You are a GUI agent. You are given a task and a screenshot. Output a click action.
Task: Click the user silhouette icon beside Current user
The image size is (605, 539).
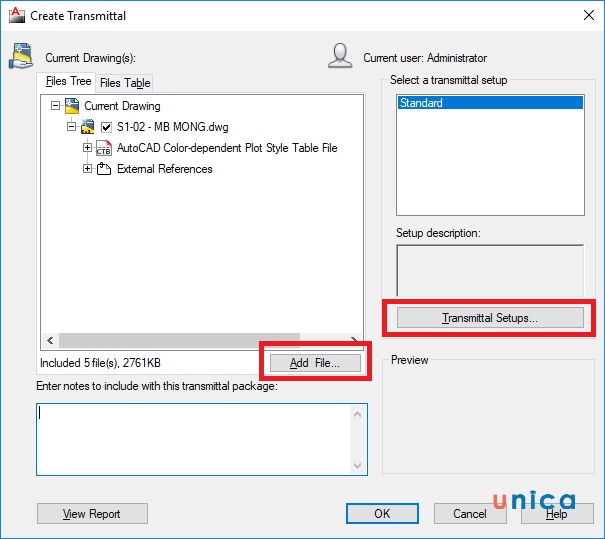[x=340, y=56]
